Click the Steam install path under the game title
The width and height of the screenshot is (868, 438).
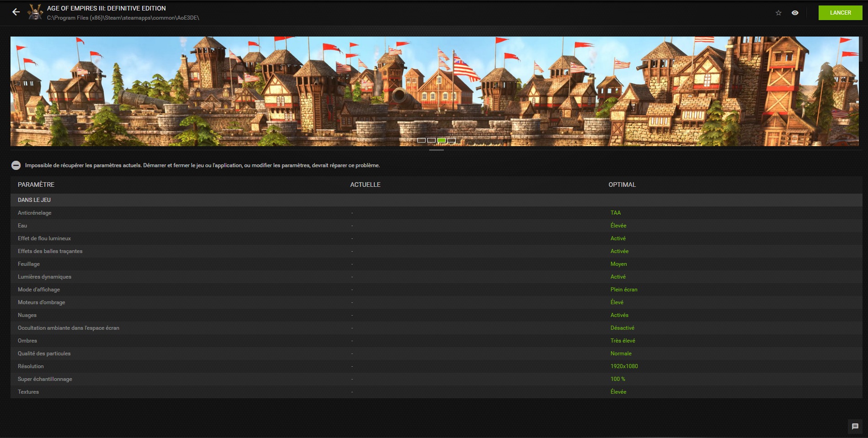[x=122, y=18]
